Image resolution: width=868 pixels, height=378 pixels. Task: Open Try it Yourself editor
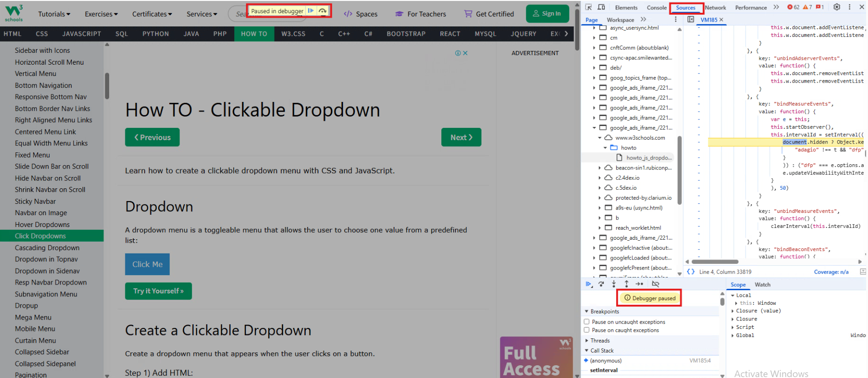pyautogui.click(x=158, y=291)
